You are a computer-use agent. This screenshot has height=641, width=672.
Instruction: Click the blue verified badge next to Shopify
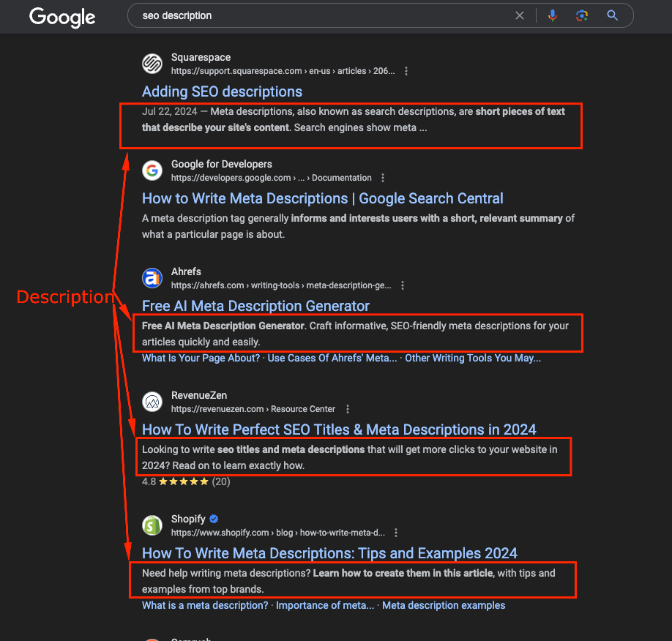213,518
